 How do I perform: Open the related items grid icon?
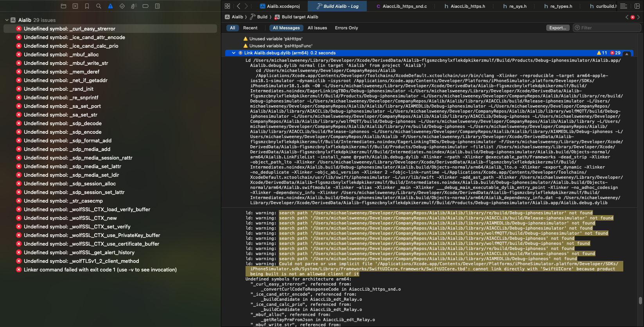[x=228, y=6]
